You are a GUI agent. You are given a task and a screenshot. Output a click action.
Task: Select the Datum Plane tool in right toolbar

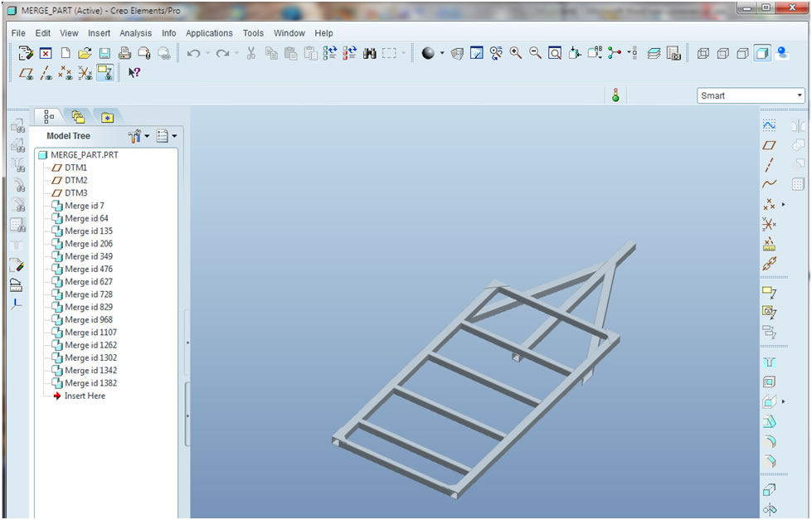coord(769,144)
